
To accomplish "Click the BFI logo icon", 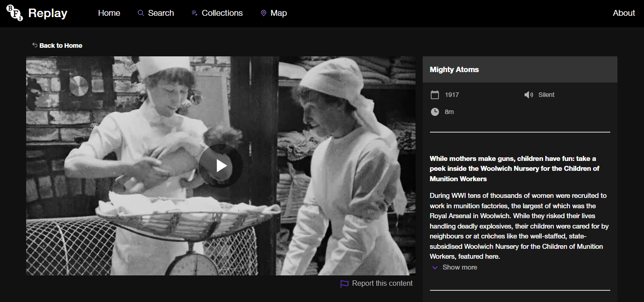I will (14, 14).
